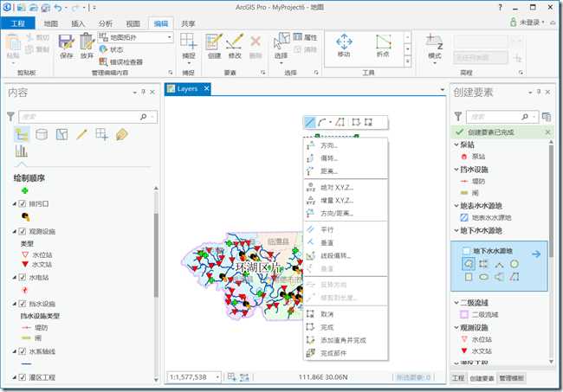Click List By Data Source cylinder icon
563x392 pixels.
click(42, 134)
